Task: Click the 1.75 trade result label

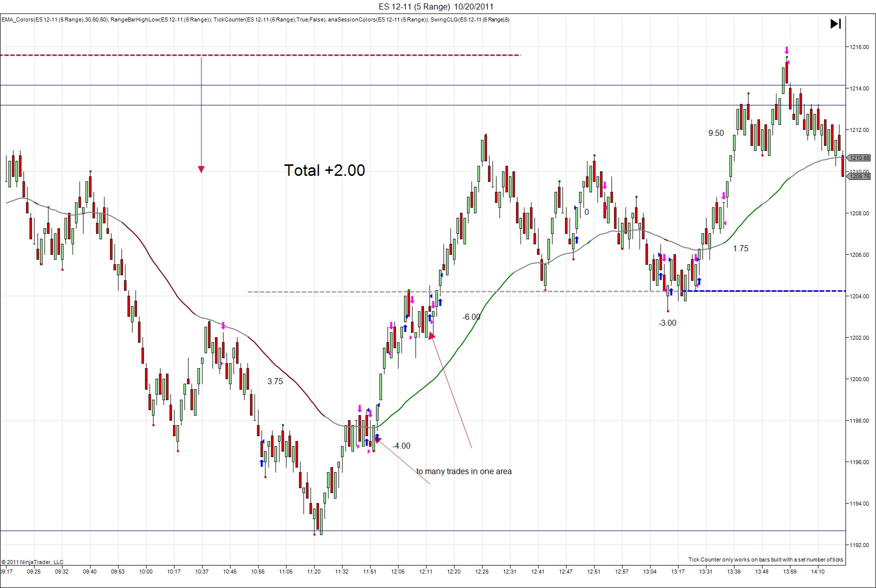Action: click(x=740, y=248)
